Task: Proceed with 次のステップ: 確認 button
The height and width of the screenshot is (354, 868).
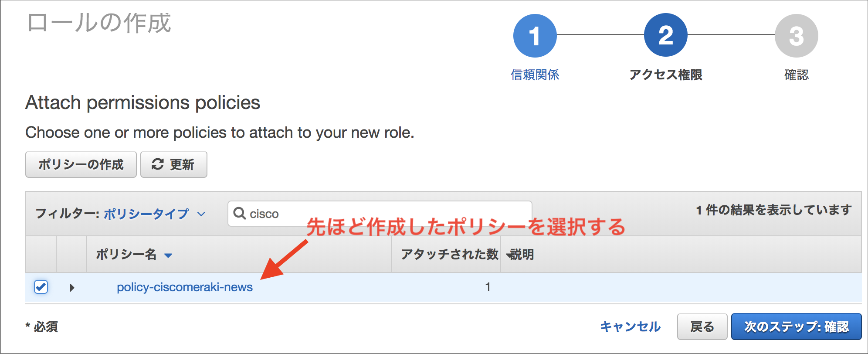Action: 796,327
